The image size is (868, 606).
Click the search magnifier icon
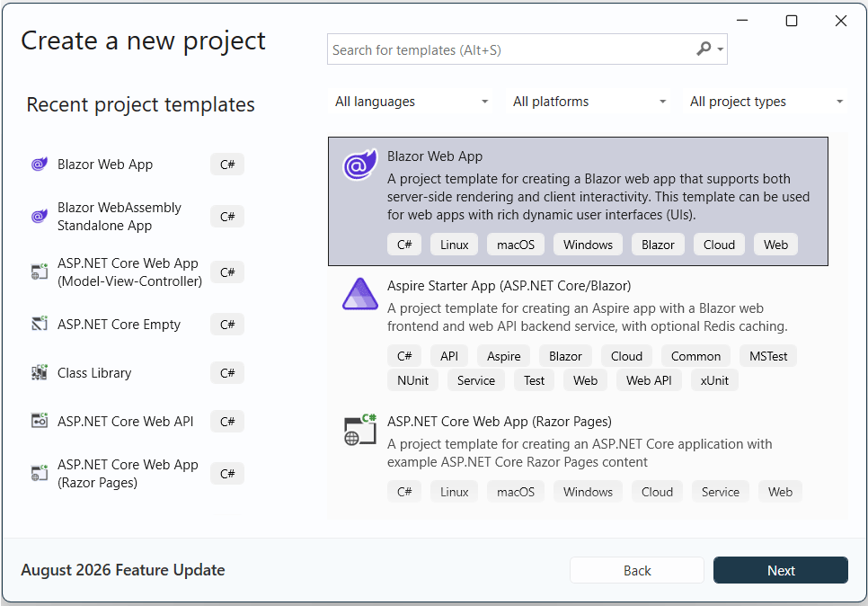point(703,49)
